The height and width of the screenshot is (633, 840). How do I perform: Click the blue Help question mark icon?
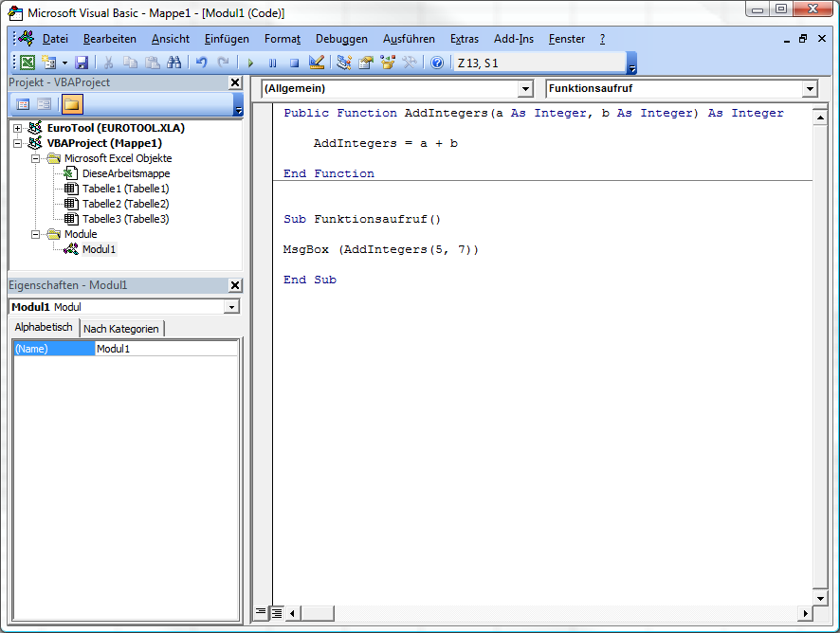tap(436, 63)
